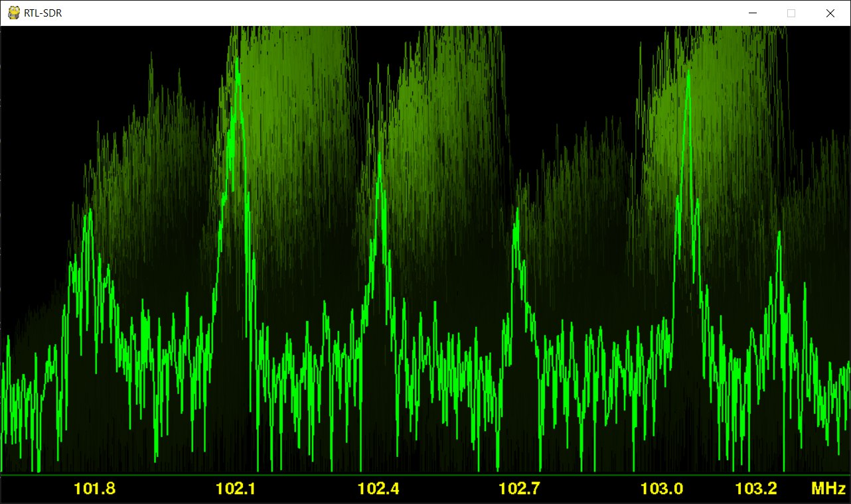
Task: Select the bright signal peak tip near 102.4 MHz
Action: coord(380,155)
